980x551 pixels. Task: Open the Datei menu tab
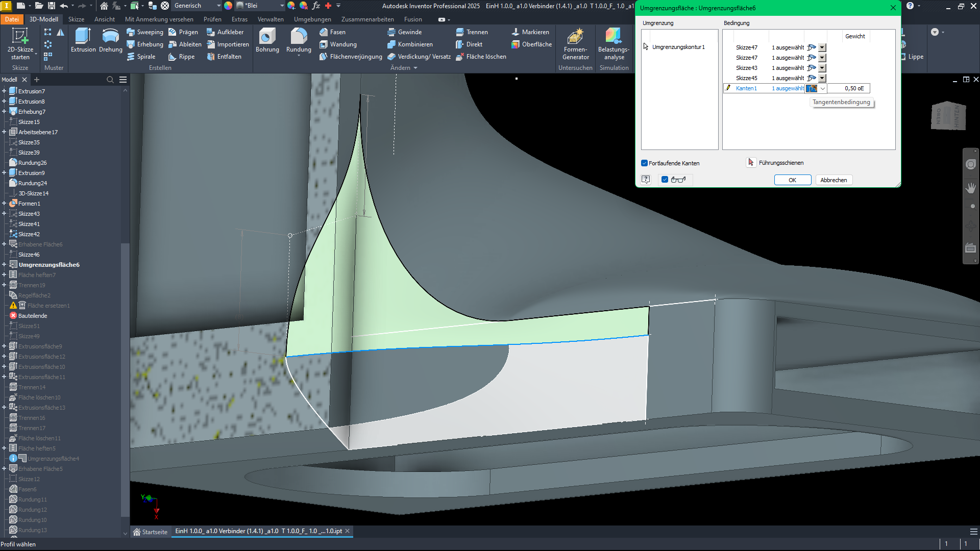point(12,19)
